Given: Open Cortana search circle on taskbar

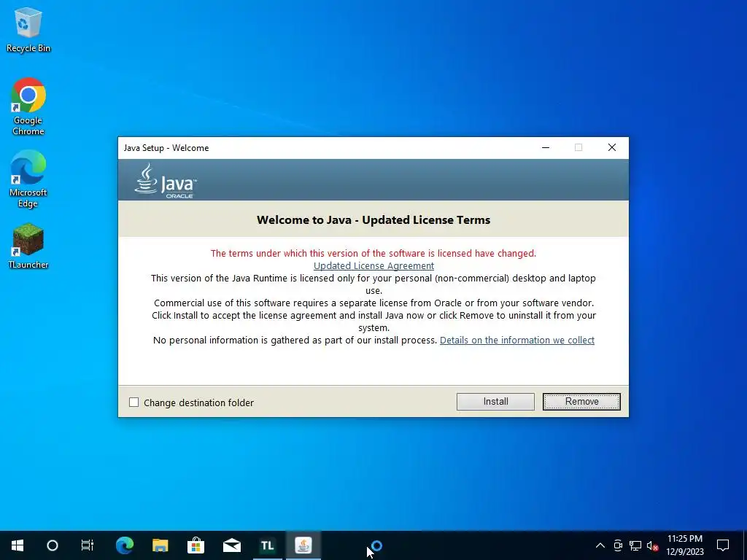Looking at the screenshot, I should coord(53,545).
